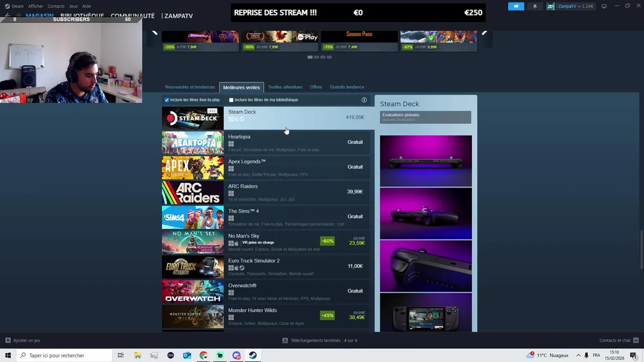This screenshot has width=644, height=362.
Task: Open the Contacts menu
Action: (x=56, y=6)
